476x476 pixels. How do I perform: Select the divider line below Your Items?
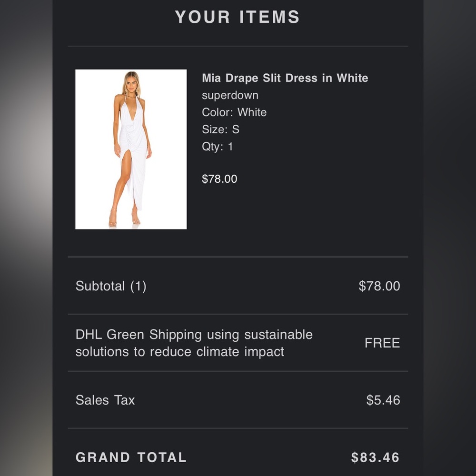click(238, 46)
